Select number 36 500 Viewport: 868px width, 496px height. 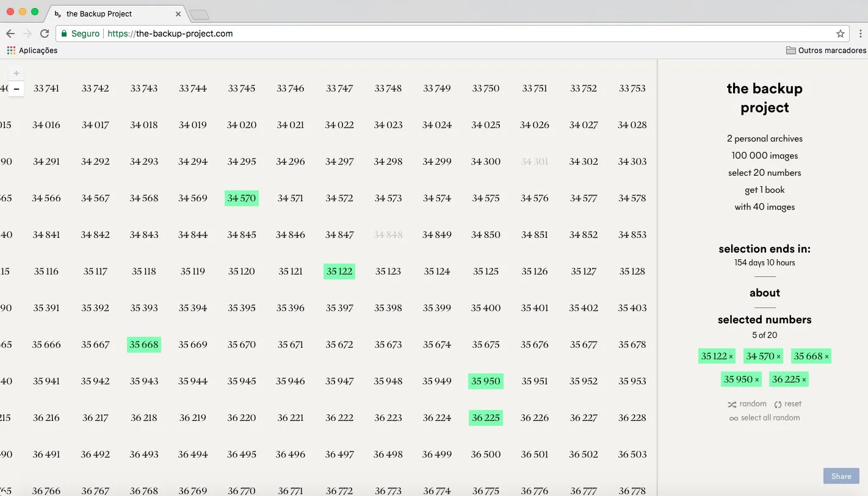point(486,455)
